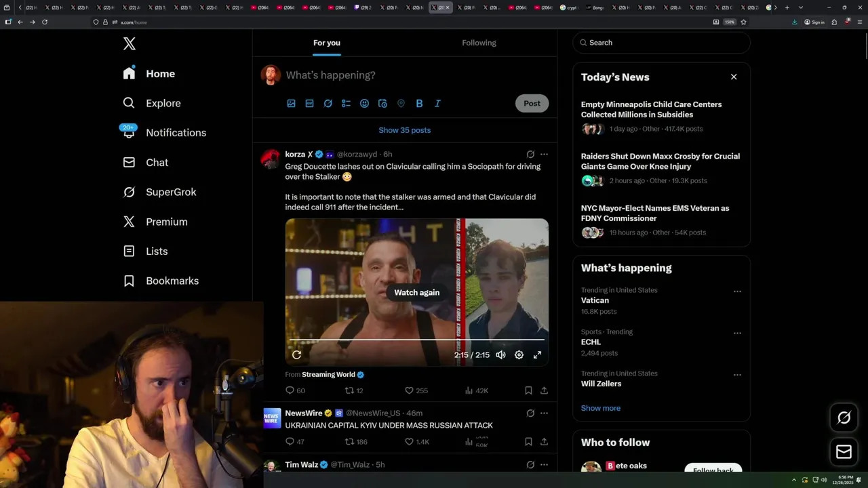Toggle bold text in composer
Screen dimensions: 868x488
pos(419,104)
